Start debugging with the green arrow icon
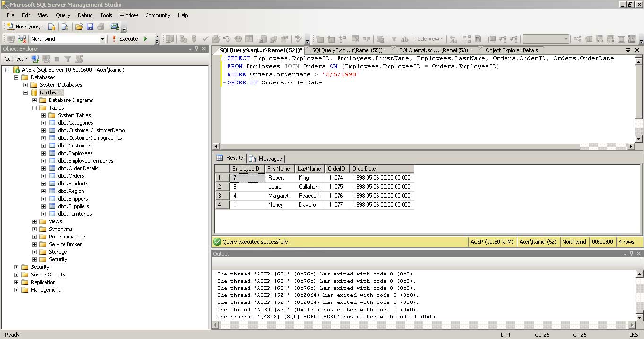 tap(145, 39)
